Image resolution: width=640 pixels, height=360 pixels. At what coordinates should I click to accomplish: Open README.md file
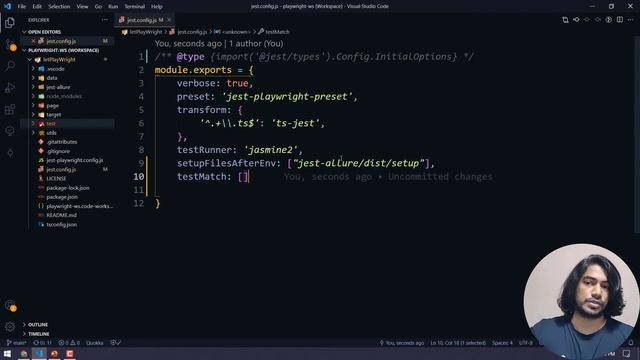coord(61,215)
